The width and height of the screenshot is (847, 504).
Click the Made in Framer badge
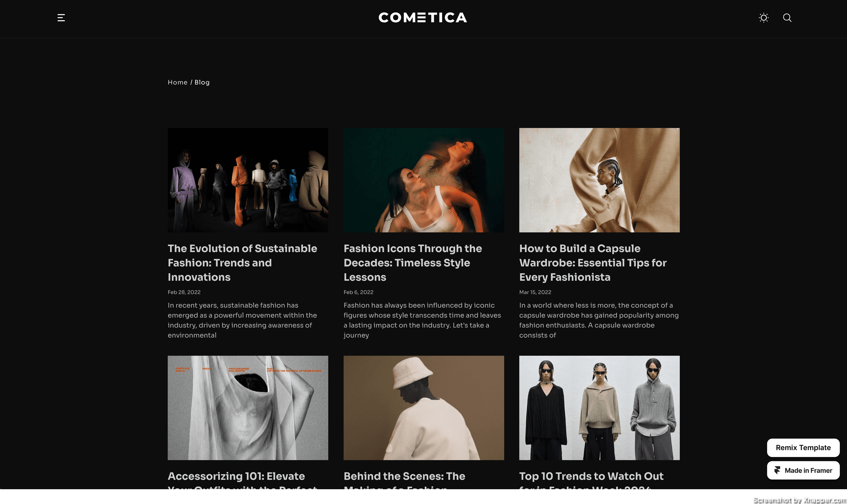[x=803, y=470]
